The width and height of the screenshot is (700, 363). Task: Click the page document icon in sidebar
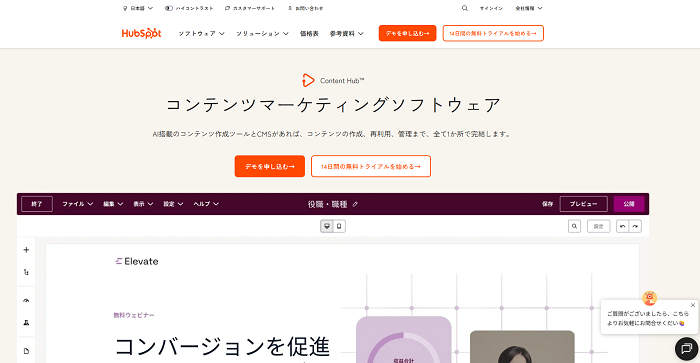pos(26,351)
